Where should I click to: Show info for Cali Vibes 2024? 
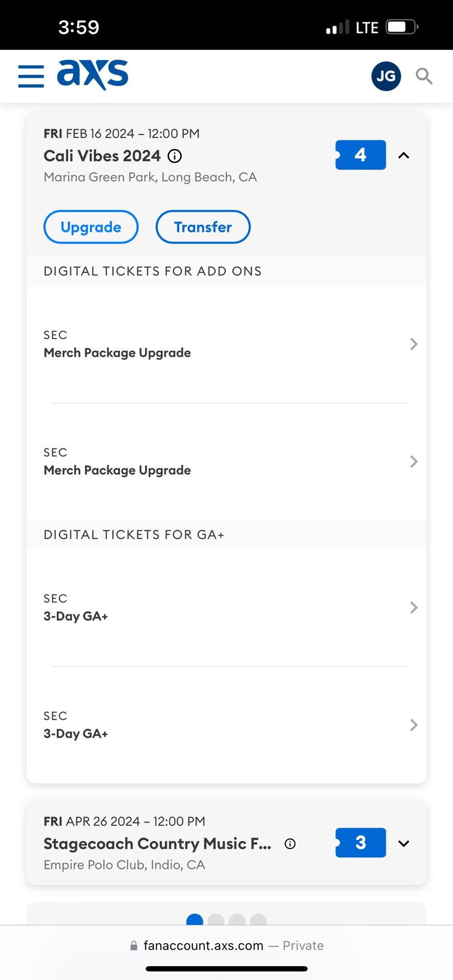(175, 156)
